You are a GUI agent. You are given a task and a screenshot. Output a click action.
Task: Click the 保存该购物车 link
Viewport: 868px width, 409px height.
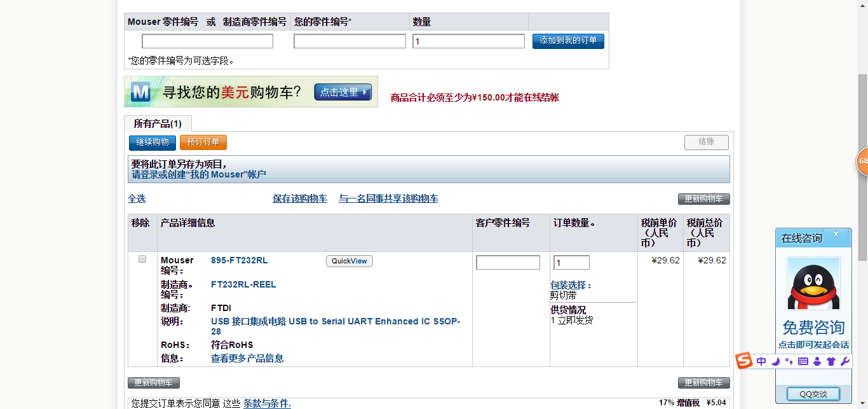point(300,199)
